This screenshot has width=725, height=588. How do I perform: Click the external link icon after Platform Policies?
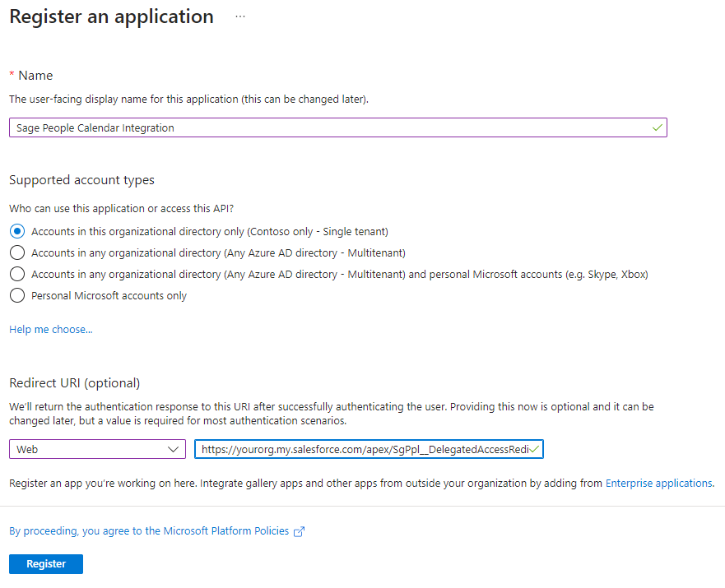[300, 531]
